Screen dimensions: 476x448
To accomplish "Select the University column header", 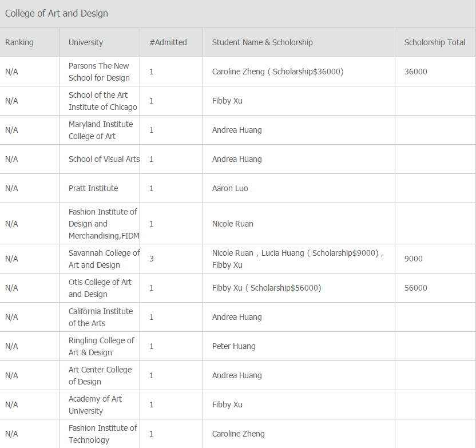I will [x=86, y=42].
